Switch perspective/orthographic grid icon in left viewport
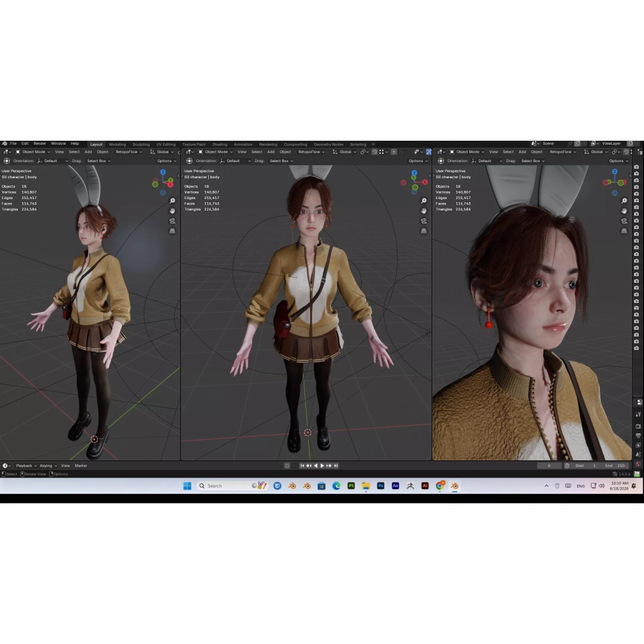The width and height of the screenshot is (644, 644). [172, 231]
